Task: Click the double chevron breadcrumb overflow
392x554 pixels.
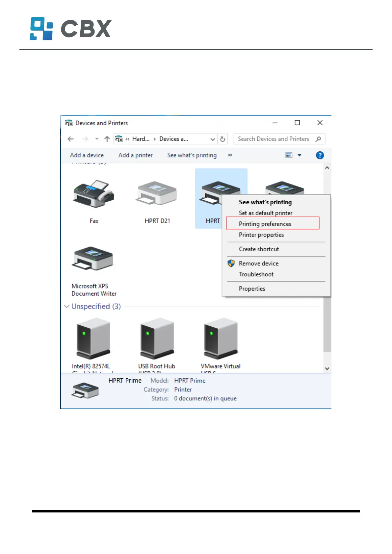Action: click(x=127, y=139)
